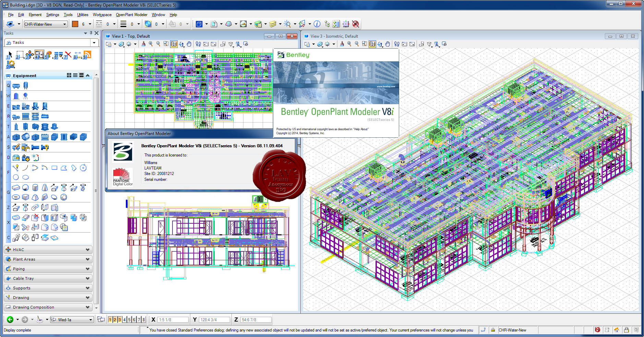Choose the Torus solid primitive in row G
The height and width of the screenshot is (337, 644).
click(x=16, y=197)
